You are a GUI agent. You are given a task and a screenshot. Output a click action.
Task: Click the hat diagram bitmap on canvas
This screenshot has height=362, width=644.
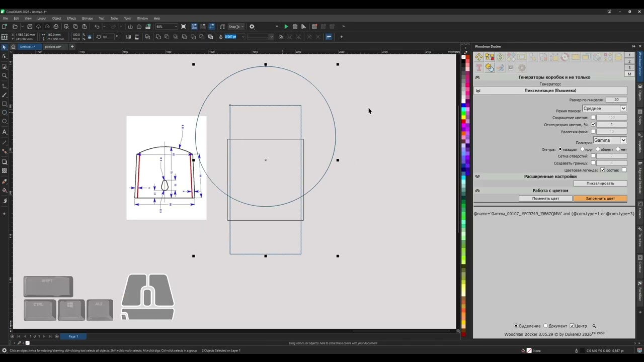[x=166, y=168]
